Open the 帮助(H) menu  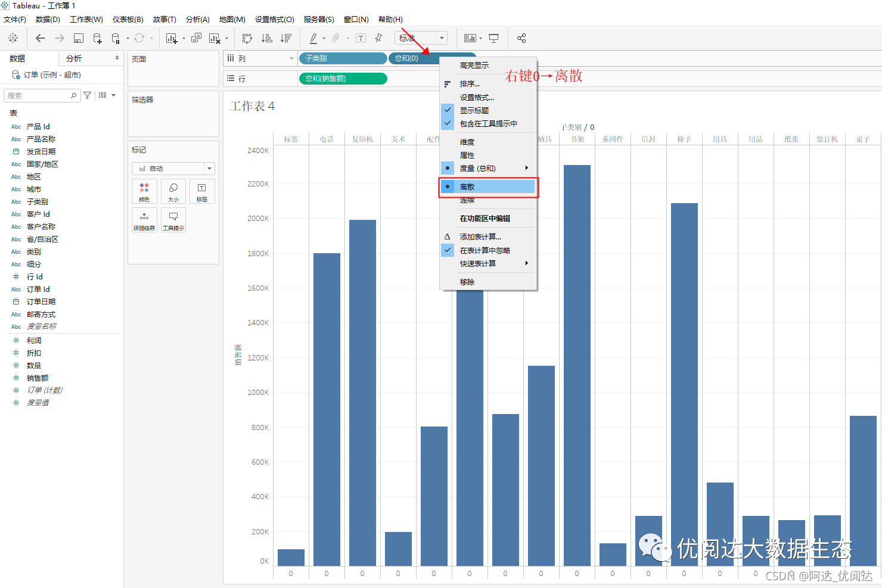(390, 19)
